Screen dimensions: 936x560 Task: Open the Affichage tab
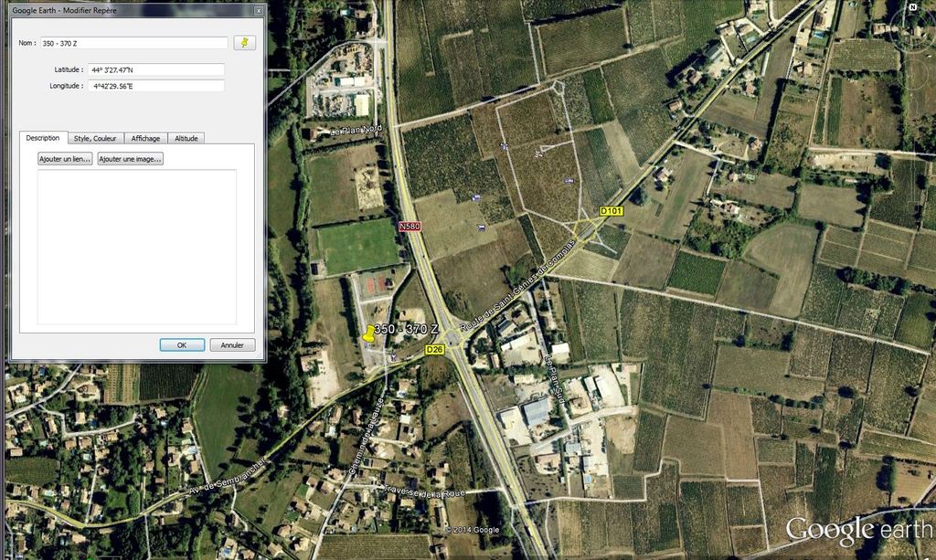145,138
